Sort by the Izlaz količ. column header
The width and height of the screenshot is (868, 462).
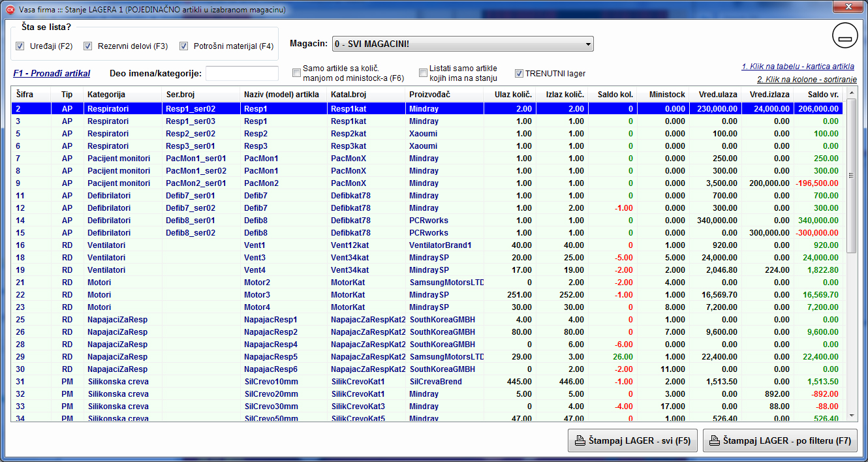(562, 95)
